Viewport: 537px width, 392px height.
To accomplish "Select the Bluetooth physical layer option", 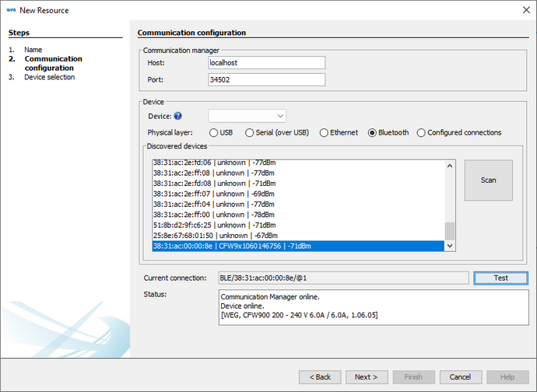I will click(372, 133).
